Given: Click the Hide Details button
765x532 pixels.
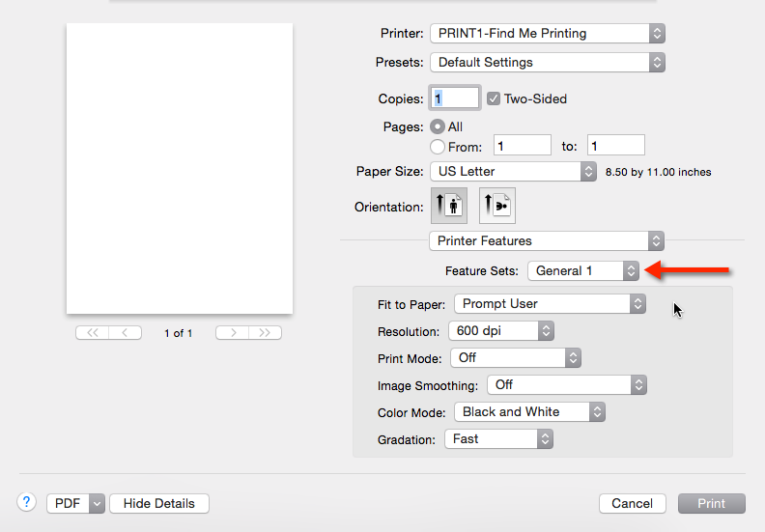Looking at the screenshot, I should point(159,503).
